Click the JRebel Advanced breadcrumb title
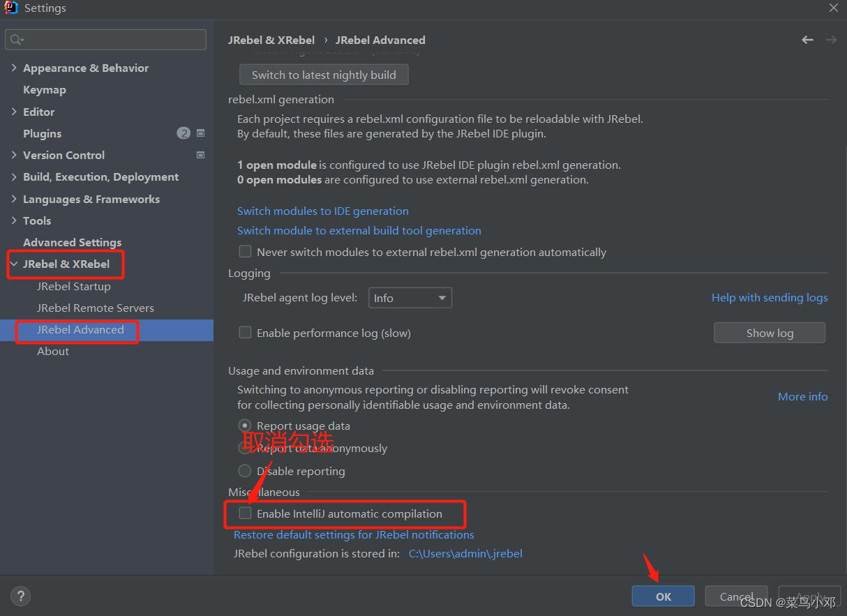The height and width of the screenshot is (616, 847). 380,40
